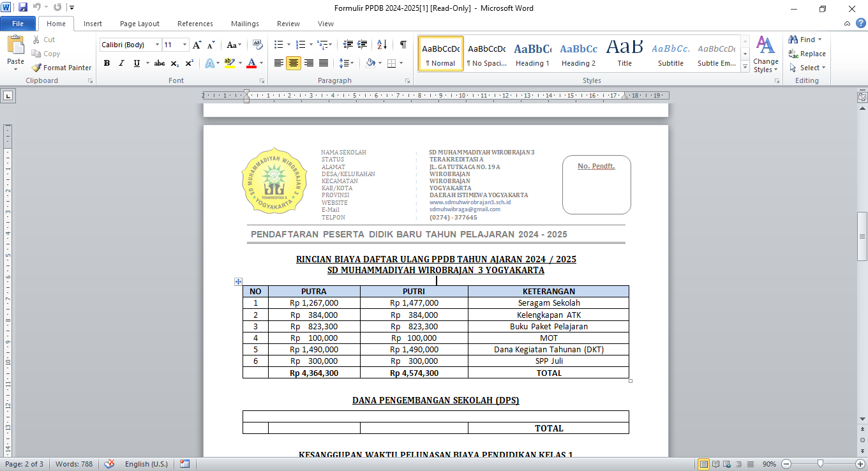Sort the selected text alphabetically
868x471 pixels.
[x=382, y=45]
